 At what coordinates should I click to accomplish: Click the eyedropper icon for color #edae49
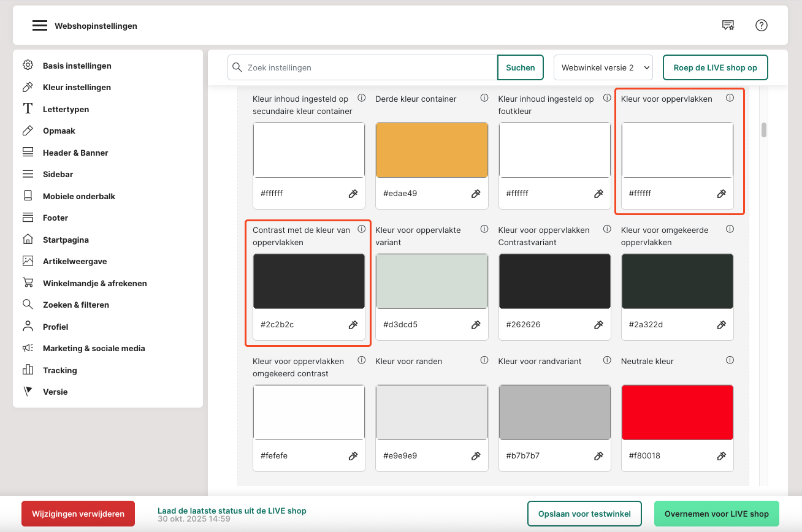click(x=476, y=194)
